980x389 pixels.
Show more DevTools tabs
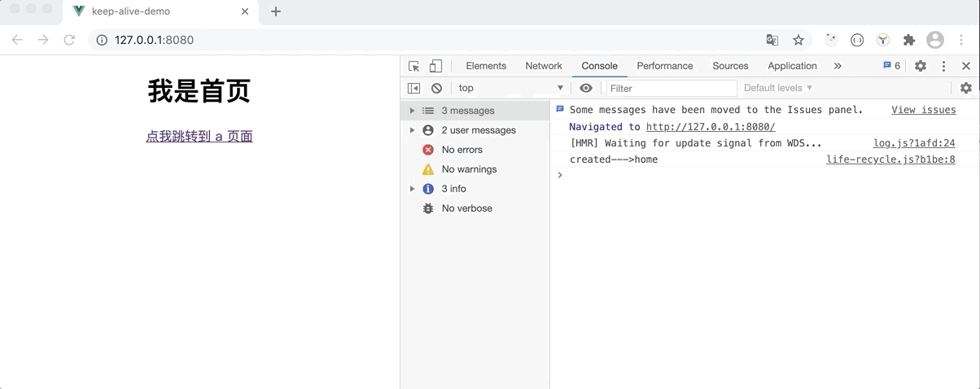838,66
